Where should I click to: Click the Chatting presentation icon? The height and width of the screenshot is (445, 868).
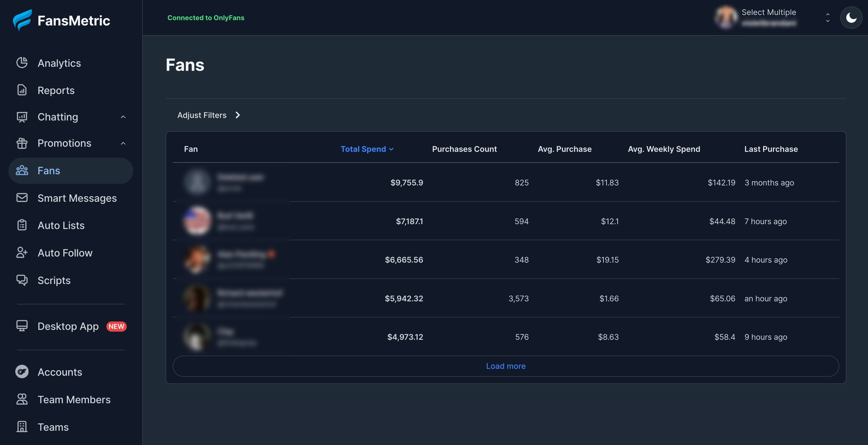[x=22, y=117]
